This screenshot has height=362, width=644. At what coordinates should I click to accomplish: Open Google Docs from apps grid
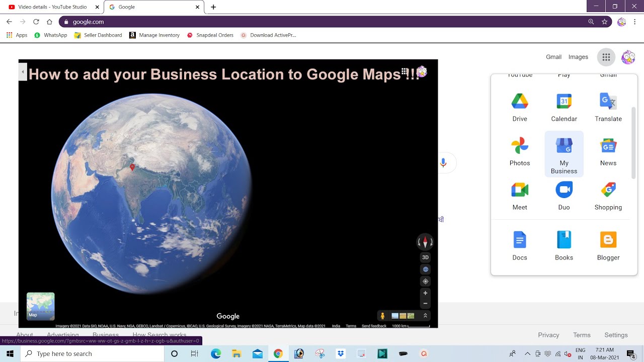(520, 246)
